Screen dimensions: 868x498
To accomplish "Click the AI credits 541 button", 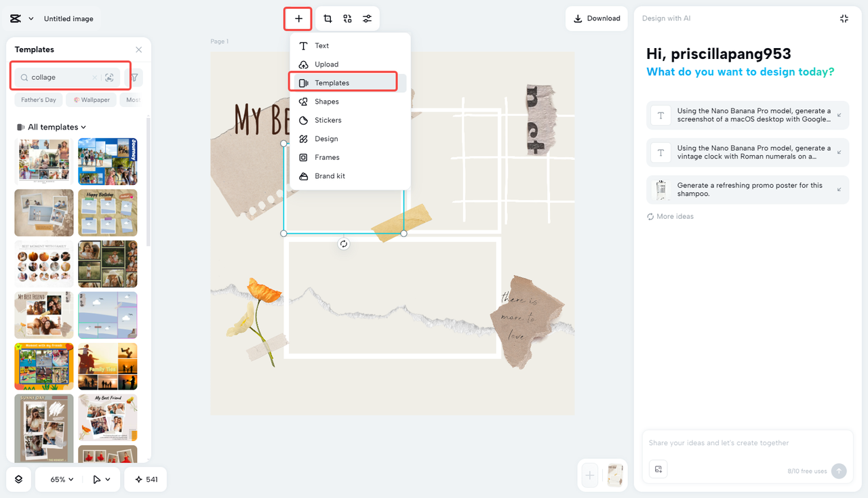I will point(146,479).
